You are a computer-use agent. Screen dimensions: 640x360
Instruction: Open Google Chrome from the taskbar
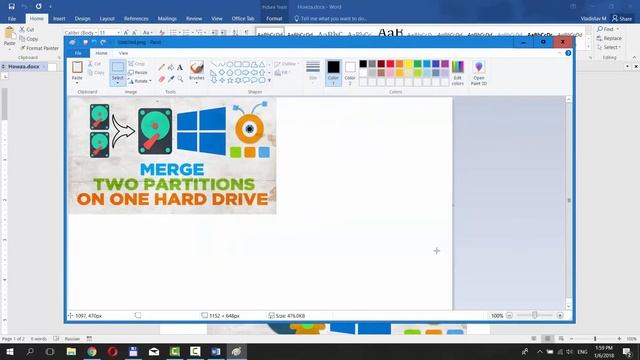92,351
